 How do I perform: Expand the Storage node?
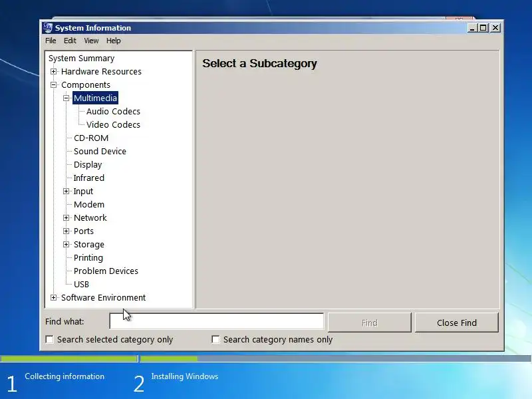pos(66,244)
